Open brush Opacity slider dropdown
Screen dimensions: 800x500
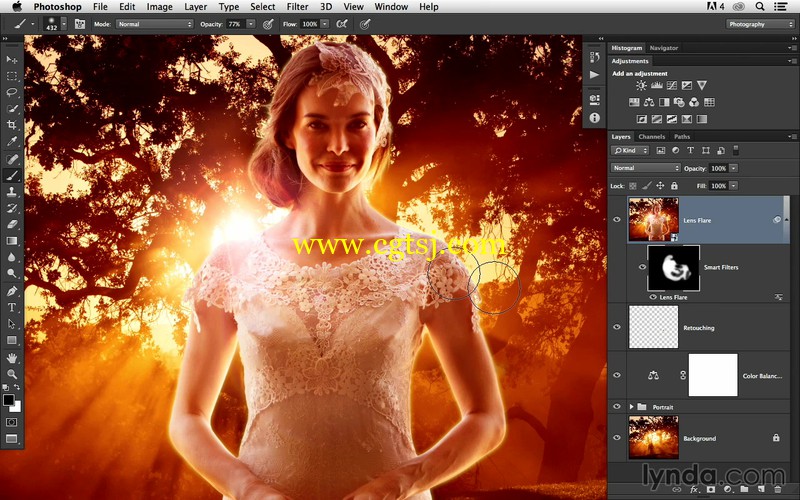(251, 24)
